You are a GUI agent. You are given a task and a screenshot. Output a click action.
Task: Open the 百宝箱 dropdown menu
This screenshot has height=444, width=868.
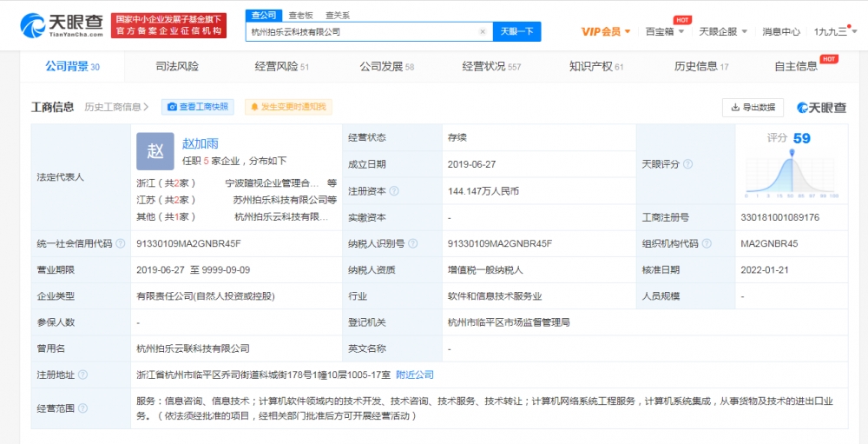tap(665, 31)
